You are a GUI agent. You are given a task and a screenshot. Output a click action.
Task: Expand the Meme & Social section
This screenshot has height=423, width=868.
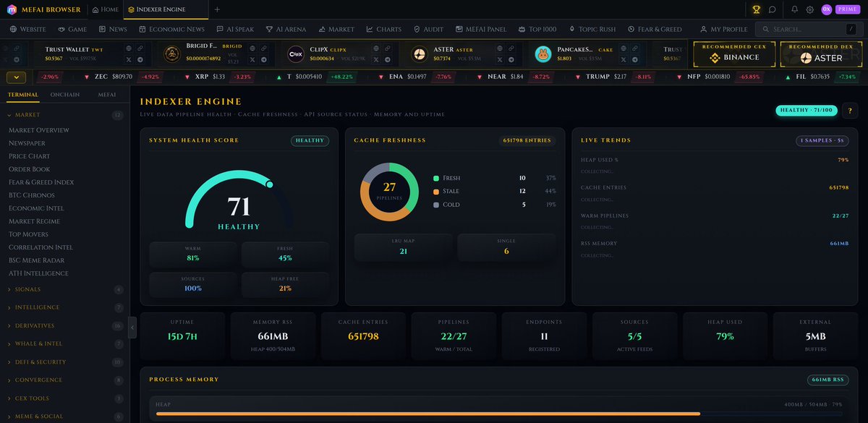click(65, 416)
